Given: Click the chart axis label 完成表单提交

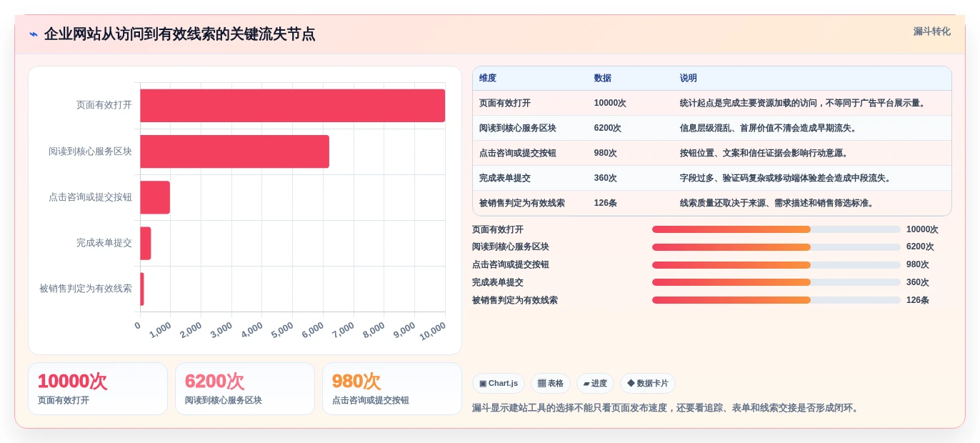Looking at the screenshot, I should point(104,243).
